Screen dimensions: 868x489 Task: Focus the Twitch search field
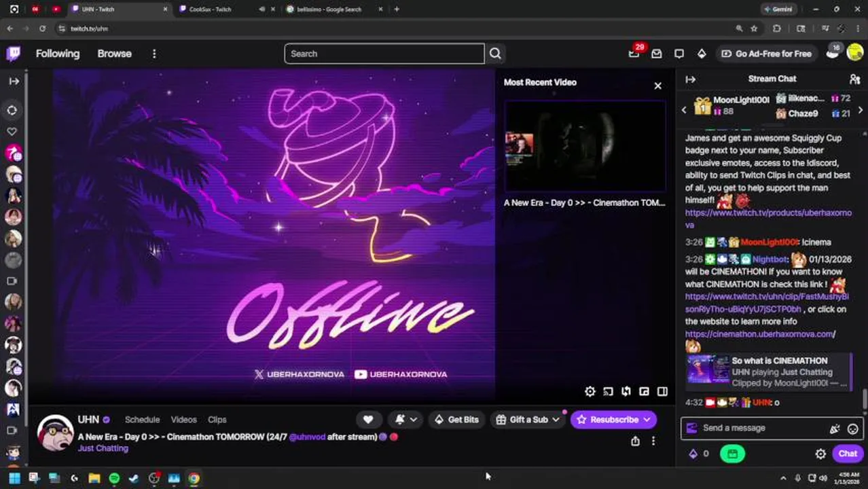coord(384,54)
